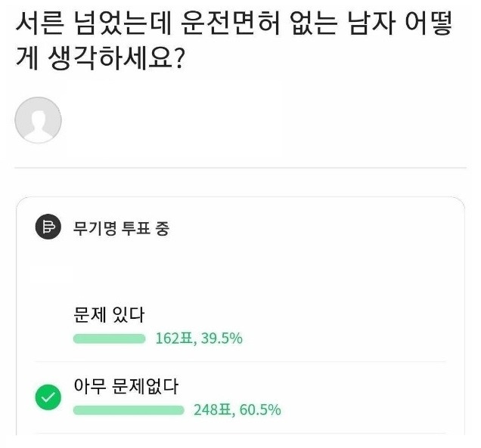Click the 162표, 39.5% vote result text
Image resolution: width=481 pixels, height=448 pixels.
point(198,338)
